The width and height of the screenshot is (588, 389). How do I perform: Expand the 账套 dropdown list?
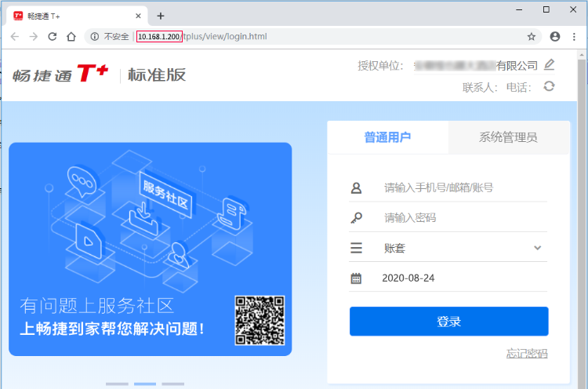tap(537, 248)
